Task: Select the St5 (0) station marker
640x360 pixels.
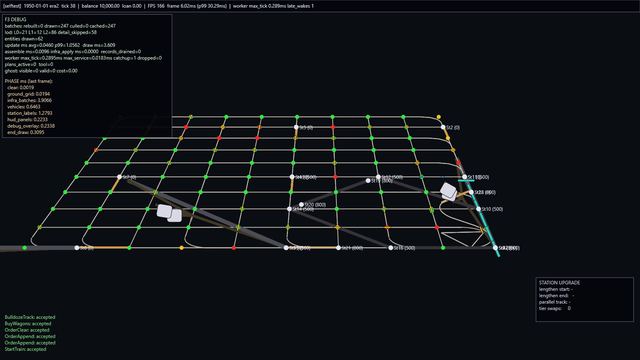Action: point(296,127)
